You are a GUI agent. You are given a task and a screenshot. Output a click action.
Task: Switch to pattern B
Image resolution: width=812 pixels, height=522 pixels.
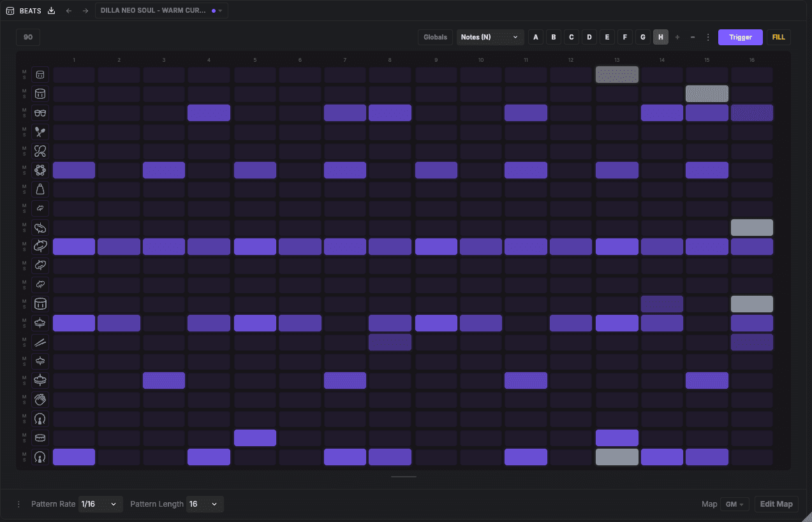click(554, 37)
